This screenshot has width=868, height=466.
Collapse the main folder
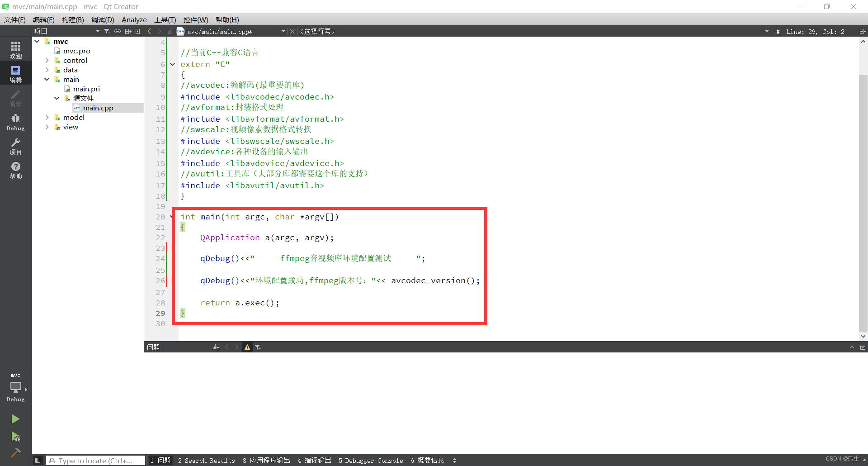point(47,79)
